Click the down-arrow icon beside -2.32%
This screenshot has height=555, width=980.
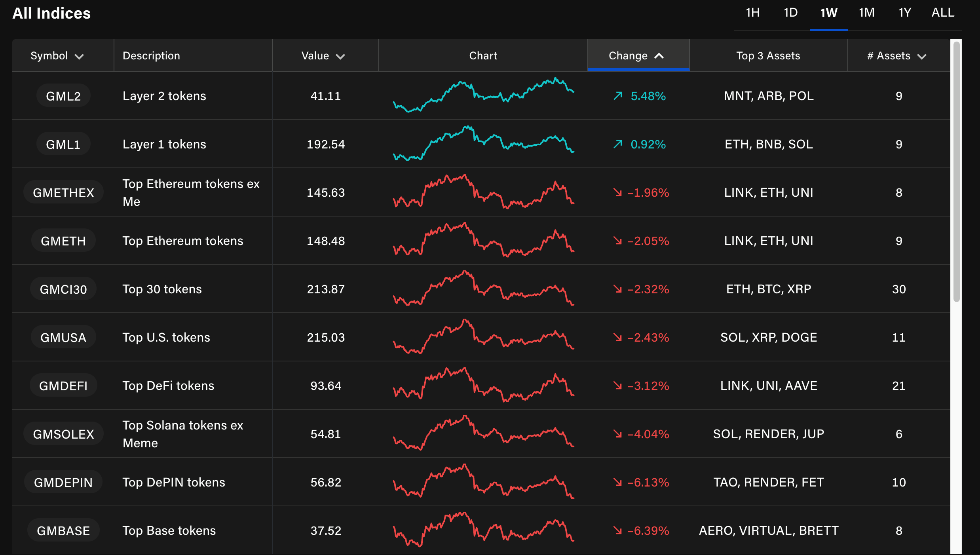[x=617, y=289]
